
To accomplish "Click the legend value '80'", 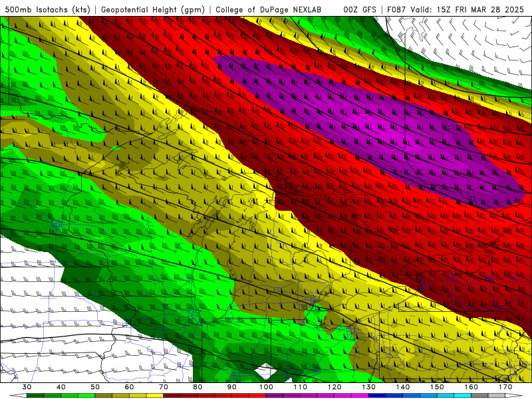I will tap(198, 387).
